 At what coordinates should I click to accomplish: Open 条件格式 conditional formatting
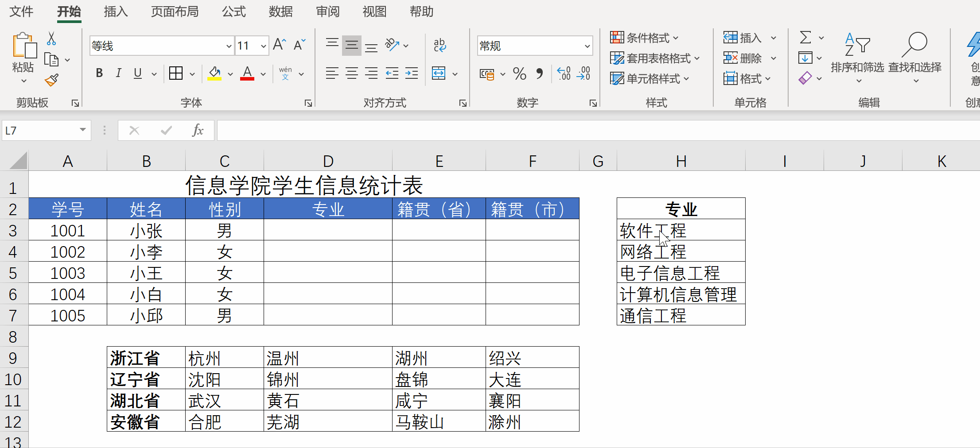coord(645,38)
